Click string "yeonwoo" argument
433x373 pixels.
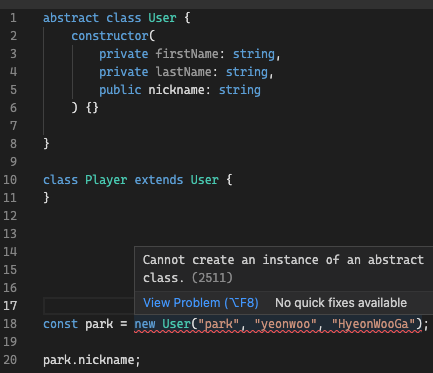285,324
